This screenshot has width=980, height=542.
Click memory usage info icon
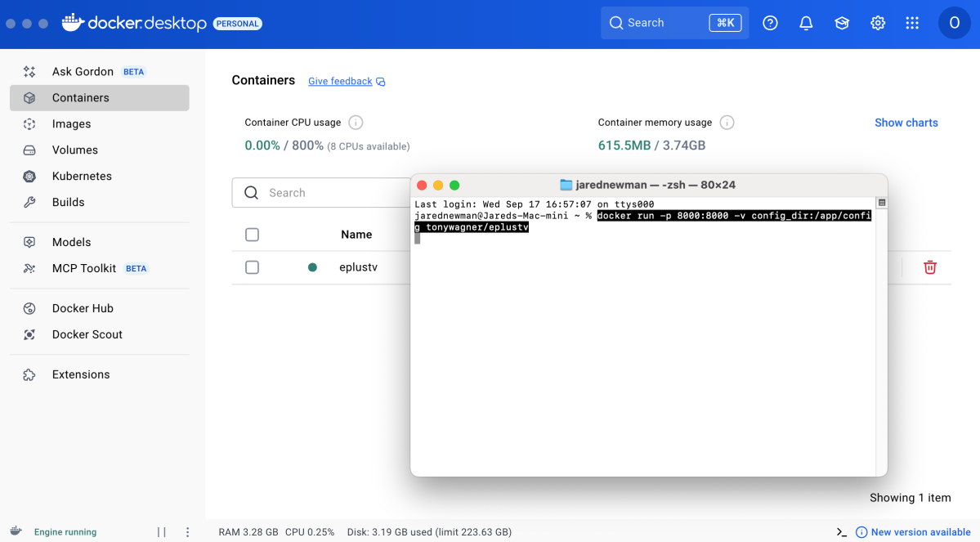727,123
